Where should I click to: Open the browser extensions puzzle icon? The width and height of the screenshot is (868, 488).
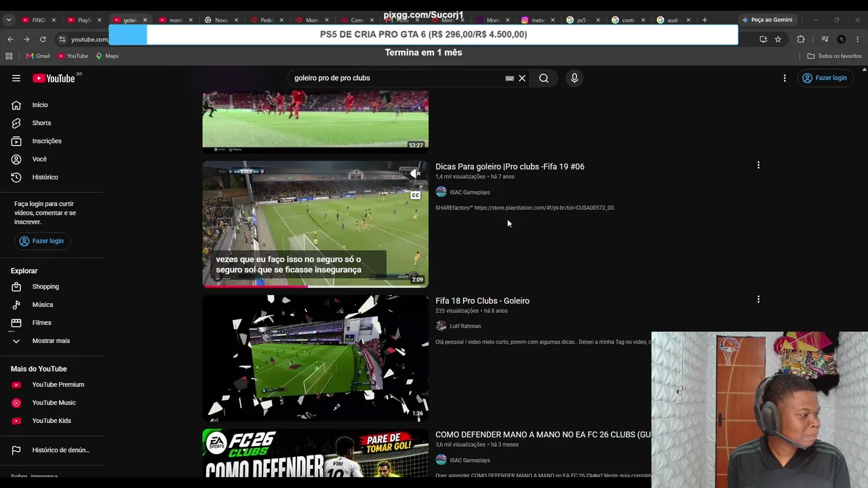coord(801,39)
